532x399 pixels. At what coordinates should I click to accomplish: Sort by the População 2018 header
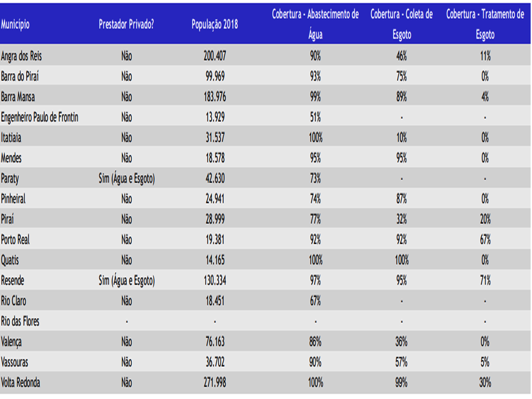point(215,24)
